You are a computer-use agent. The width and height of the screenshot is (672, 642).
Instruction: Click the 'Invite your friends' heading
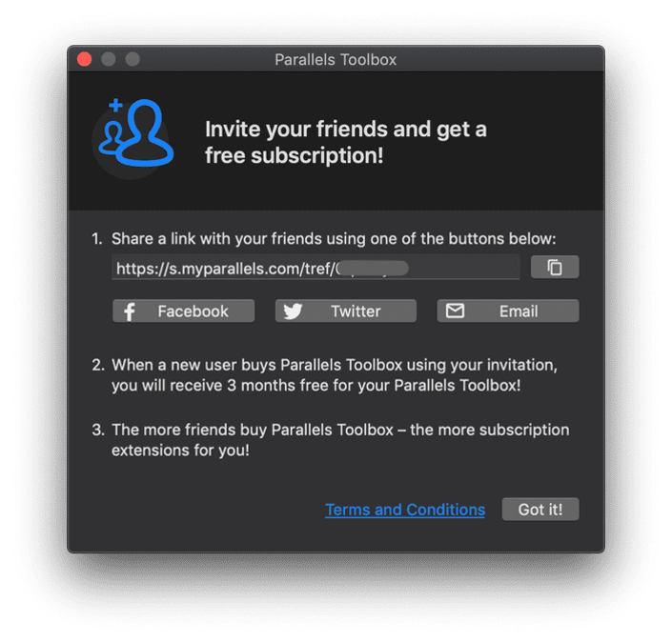pyautogui.click(x=345, y=142)
